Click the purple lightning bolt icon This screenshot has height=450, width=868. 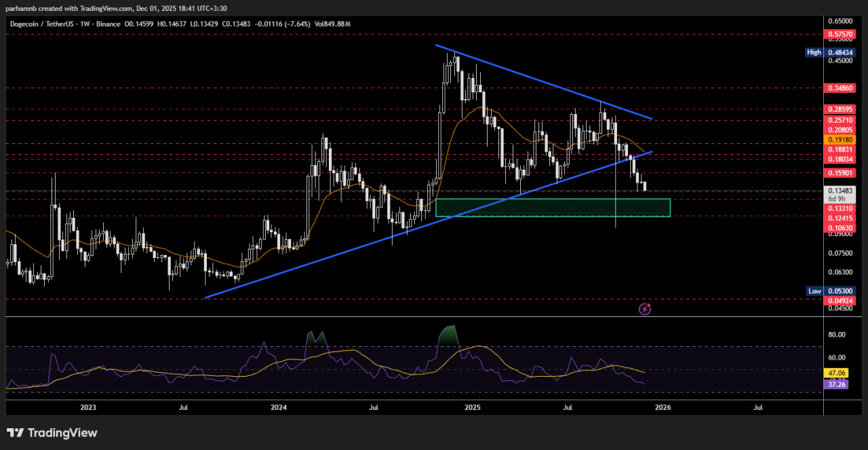tap(646, 310)
